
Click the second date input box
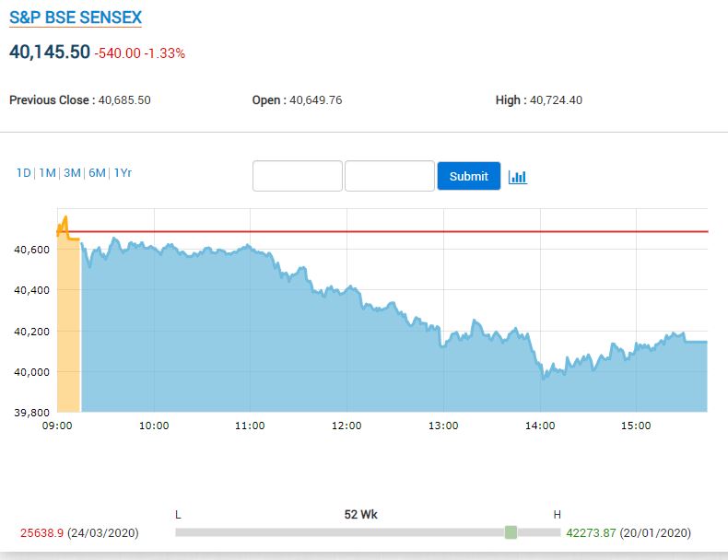point(389,176)
